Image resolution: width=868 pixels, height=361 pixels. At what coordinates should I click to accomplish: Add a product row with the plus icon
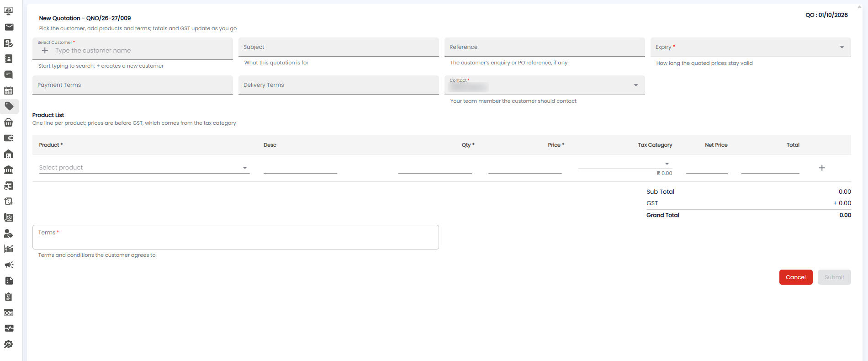(822, 168)
